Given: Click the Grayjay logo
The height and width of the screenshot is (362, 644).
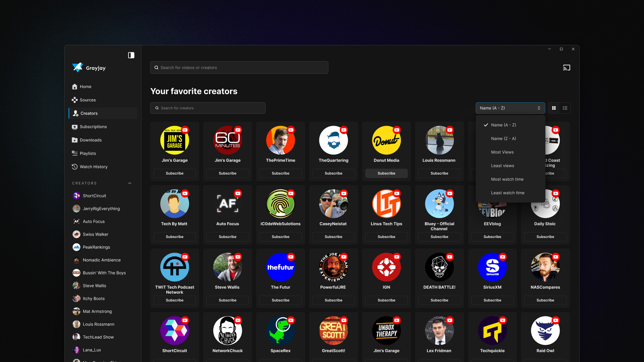Looking at the screenshot, I should click(77, 67).
